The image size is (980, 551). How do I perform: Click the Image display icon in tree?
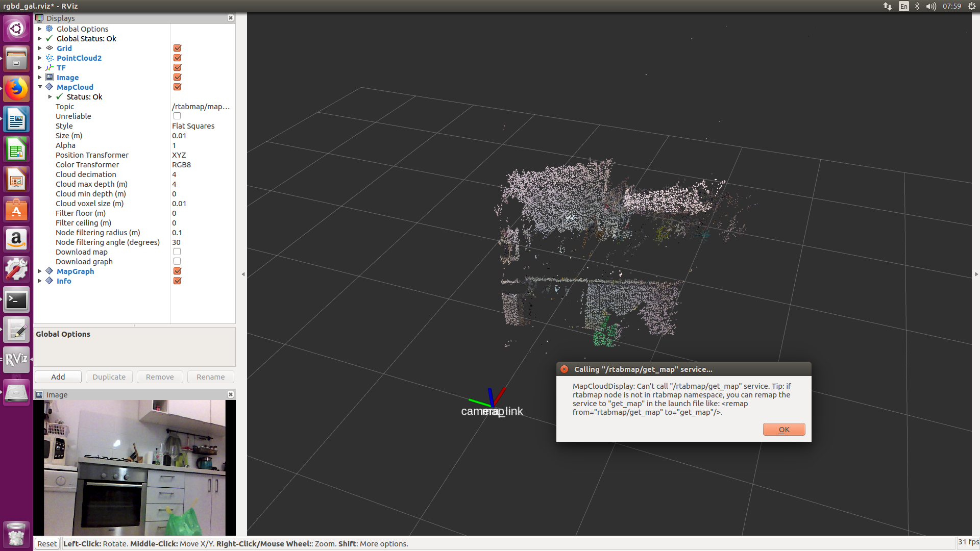coord(50,77)
